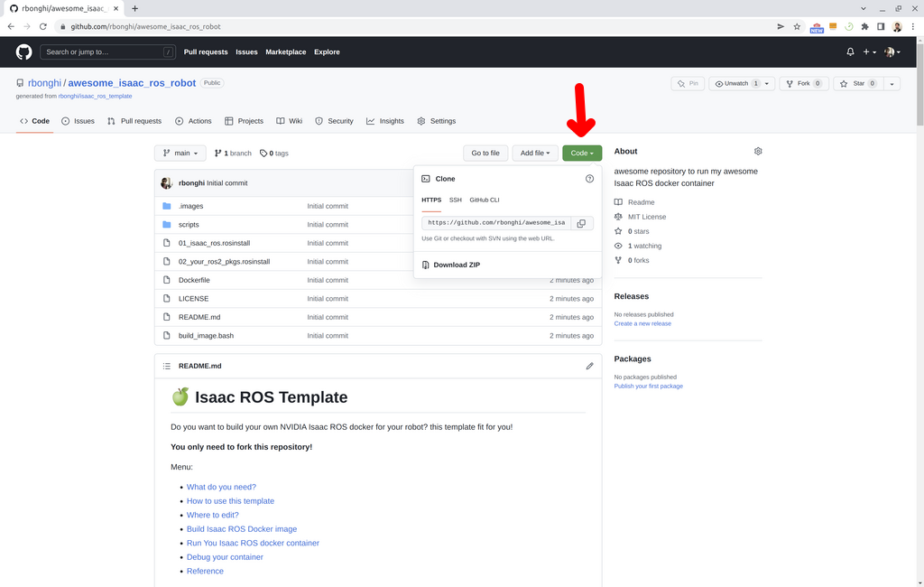
Task: Open the Dockerfile file
Action: (x=194, y=280)
